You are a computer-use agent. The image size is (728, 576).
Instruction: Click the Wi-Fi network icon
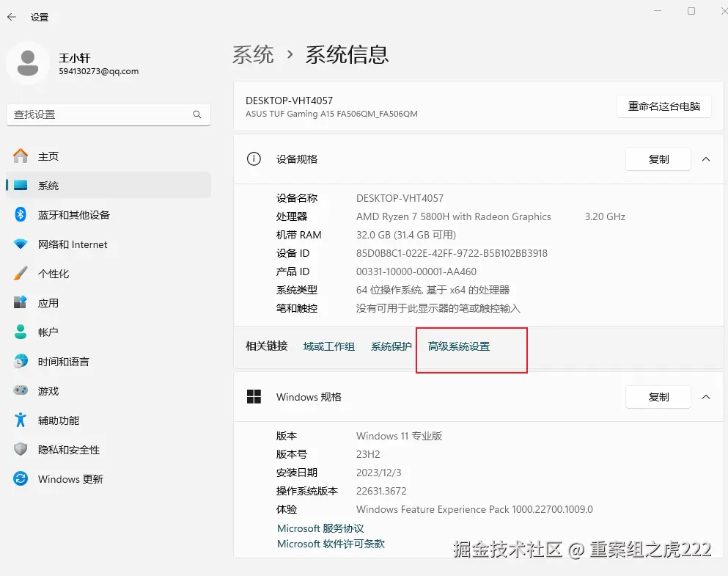pos(21,244)
